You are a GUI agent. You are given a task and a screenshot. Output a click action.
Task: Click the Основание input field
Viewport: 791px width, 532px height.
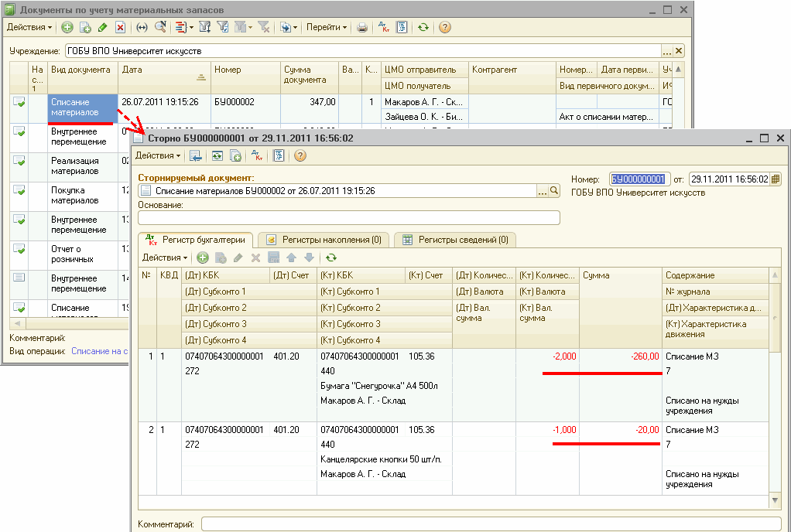(x=348, y=218)
